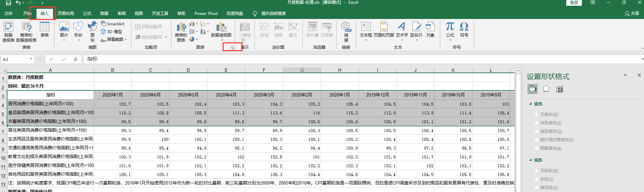The width and height of the screenshot is (644, 192).
Task: Open Recommended Charts (推荐的图表)
Action: coord(181,32)
